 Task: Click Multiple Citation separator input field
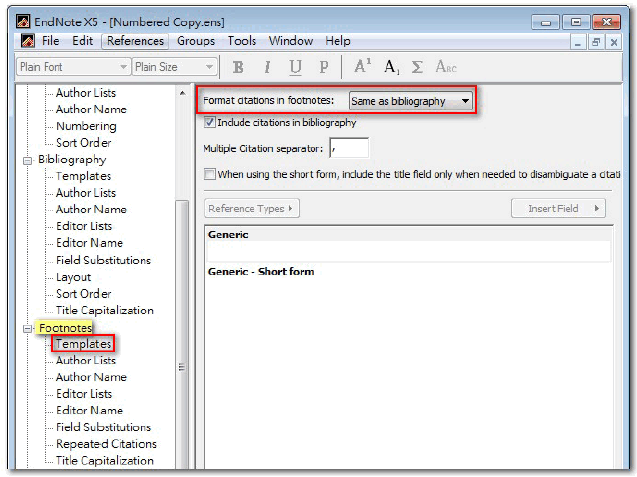pos(349,147)
